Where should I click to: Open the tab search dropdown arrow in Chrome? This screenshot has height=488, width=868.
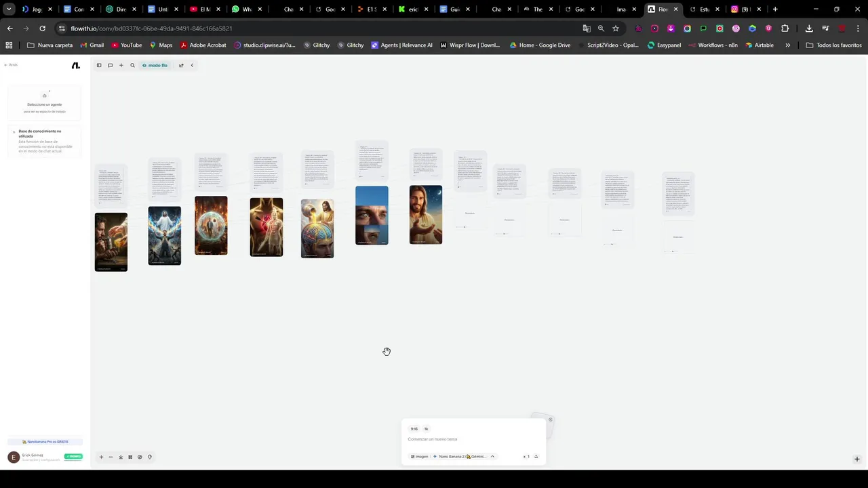point(9,9)
